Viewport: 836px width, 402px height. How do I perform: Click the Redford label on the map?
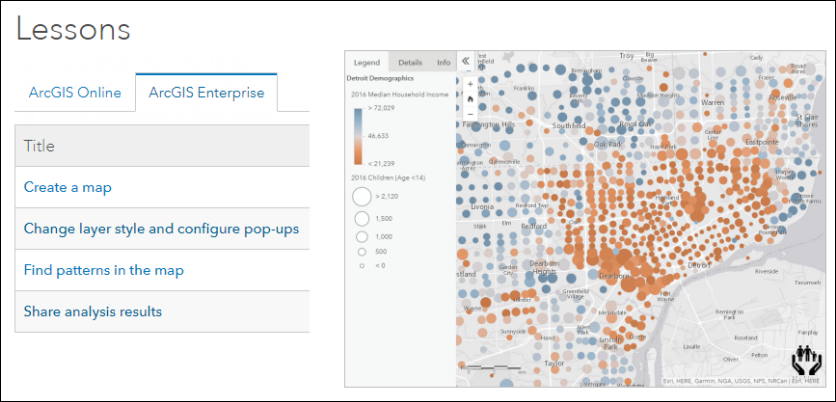tap(534, 226)
